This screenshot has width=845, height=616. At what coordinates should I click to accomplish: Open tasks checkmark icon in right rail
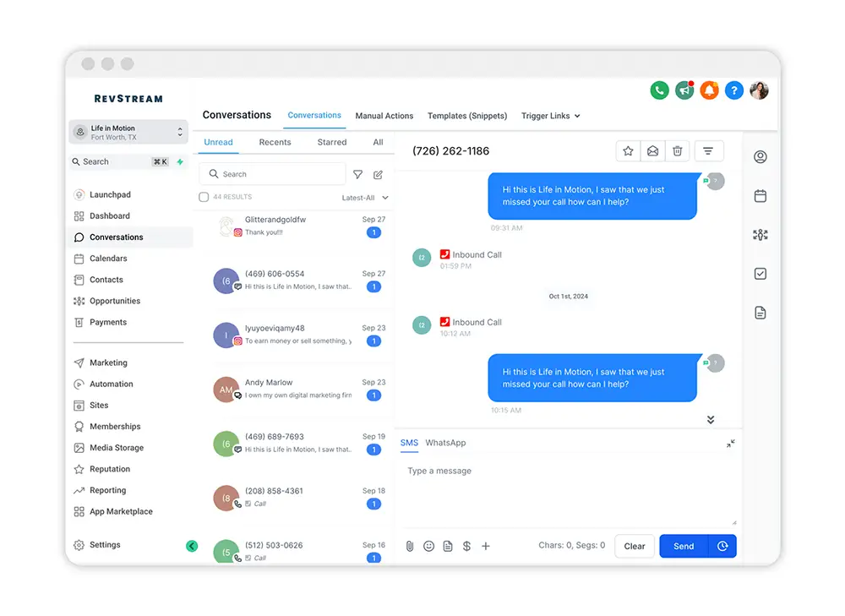pyautogui.click(x=760, y=273)
